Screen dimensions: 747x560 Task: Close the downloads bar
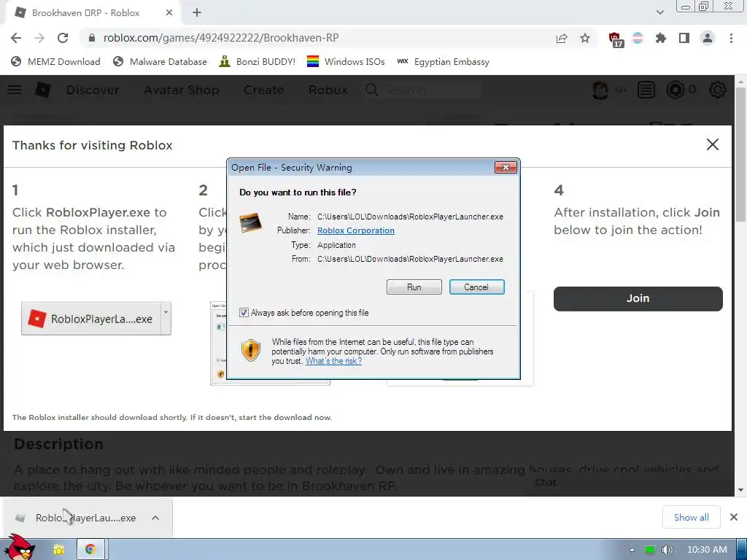click(x=734, y=517)
